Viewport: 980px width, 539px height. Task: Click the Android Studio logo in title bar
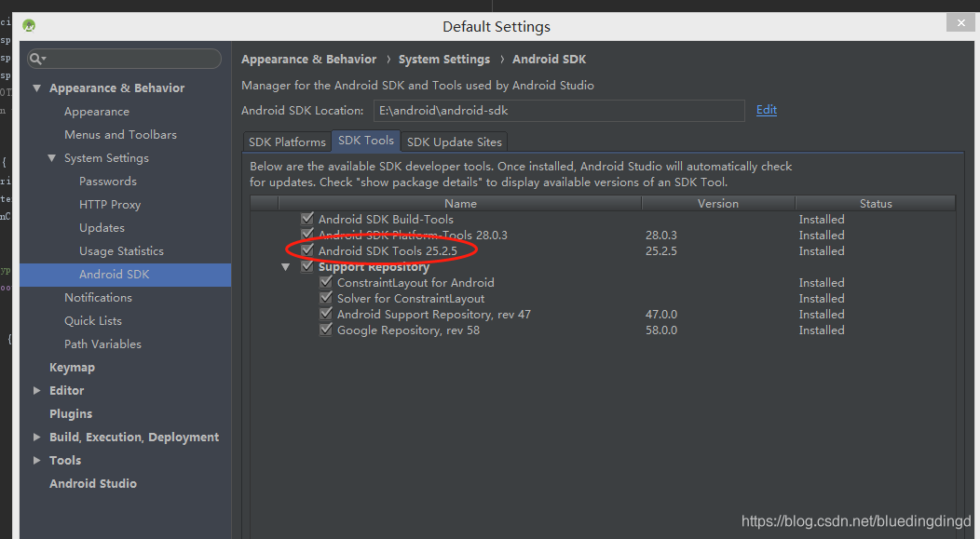[x=29, y=26]
